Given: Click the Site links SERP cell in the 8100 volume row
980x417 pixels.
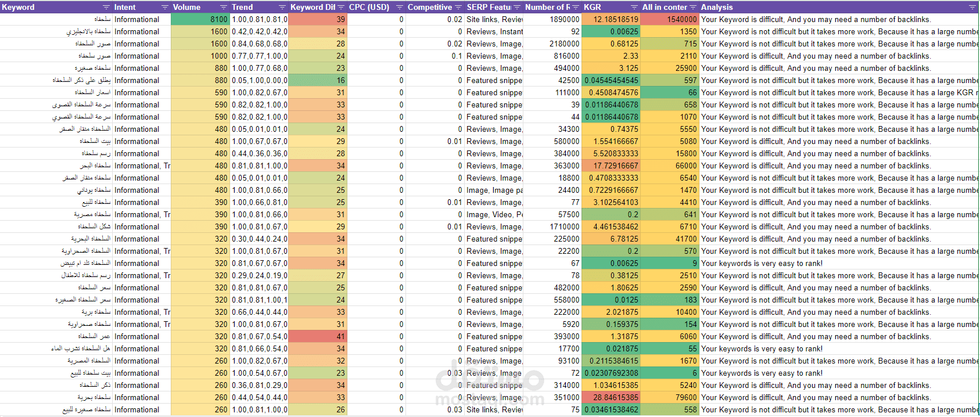Looking at the screenshot, I should click(494, 19).
